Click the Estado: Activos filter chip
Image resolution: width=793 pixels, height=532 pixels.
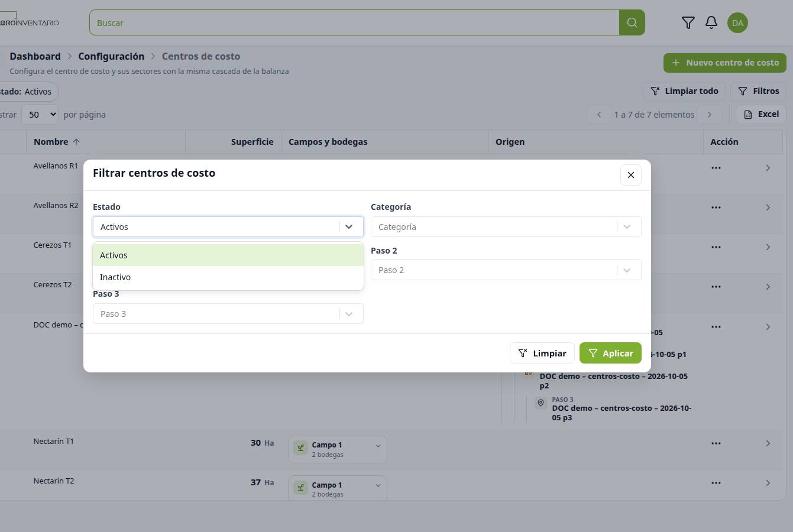tap(28, 92)
